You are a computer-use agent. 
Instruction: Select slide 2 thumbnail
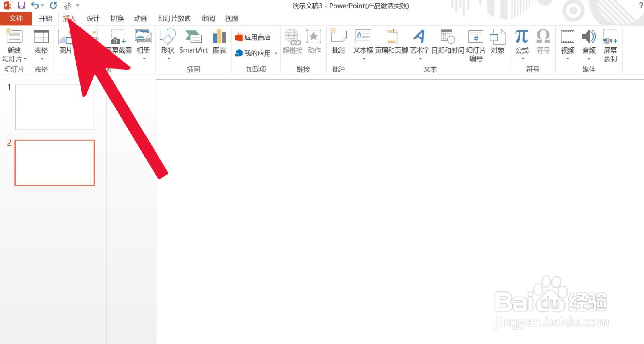[x=55, y=163]
